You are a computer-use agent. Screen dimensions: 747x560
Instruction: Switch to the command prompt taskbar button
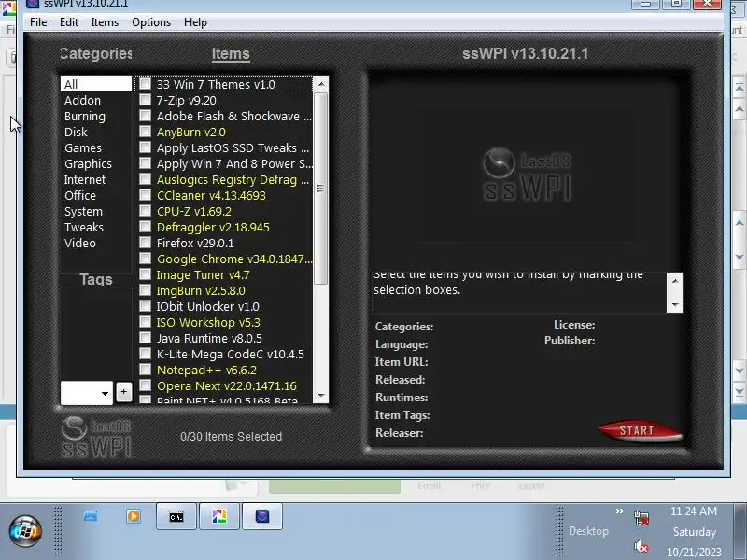(176, 516)
